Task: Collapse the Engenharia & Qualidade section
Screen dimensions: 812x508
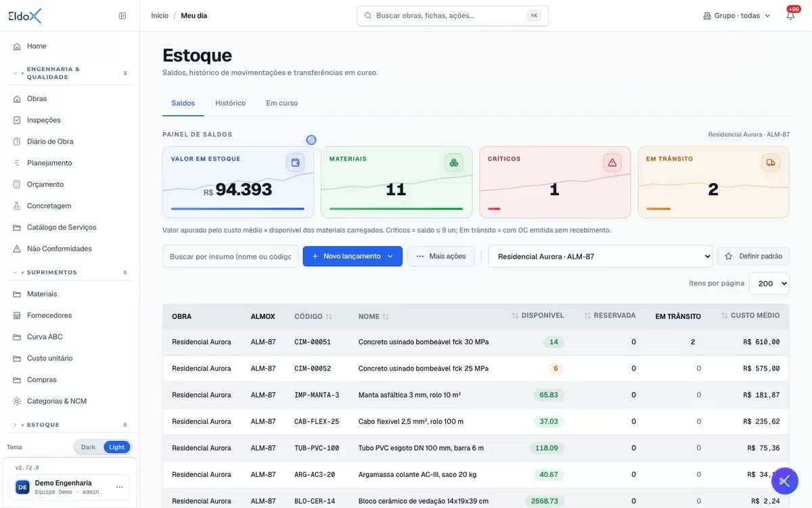Action: tap(69, 73)
